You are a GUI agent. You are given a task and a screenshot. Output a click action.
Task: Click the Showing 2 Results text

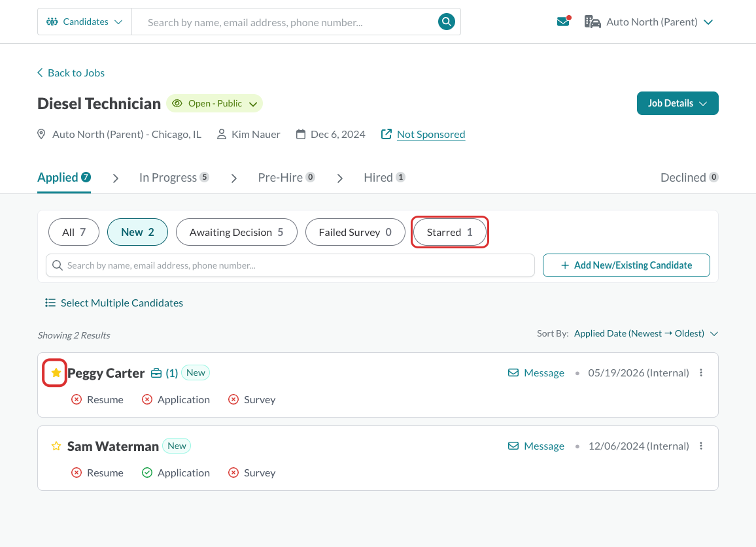(x=74, y=335)
